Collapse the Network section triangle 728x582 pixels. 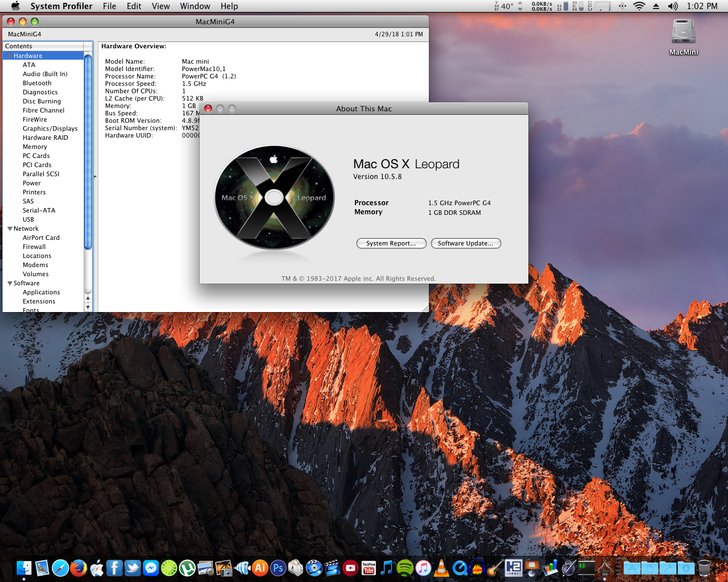[x=10, y=228]
